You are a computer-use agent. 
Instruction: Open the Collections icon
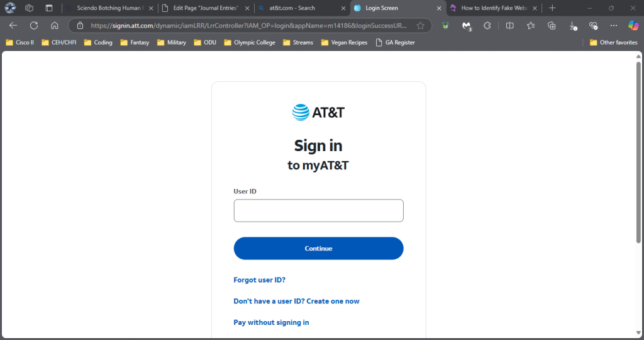[x=552, y=25]
